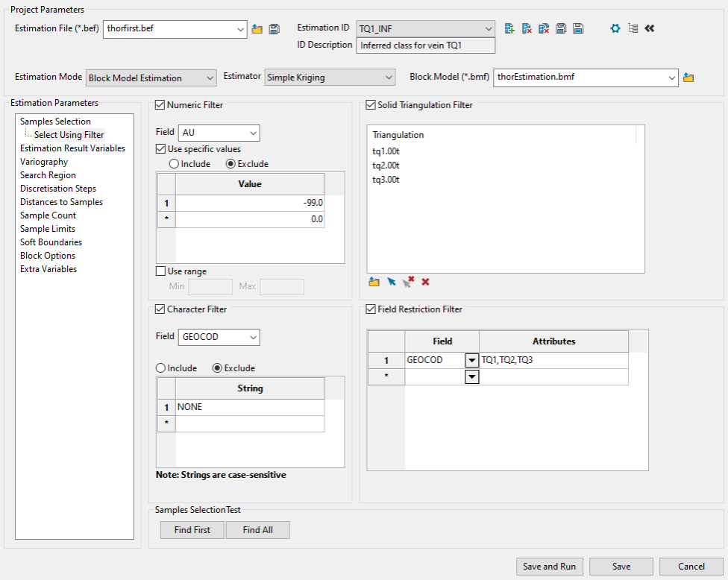Click the new estimation ID icon
728x580 pixels.
(510, 28)
